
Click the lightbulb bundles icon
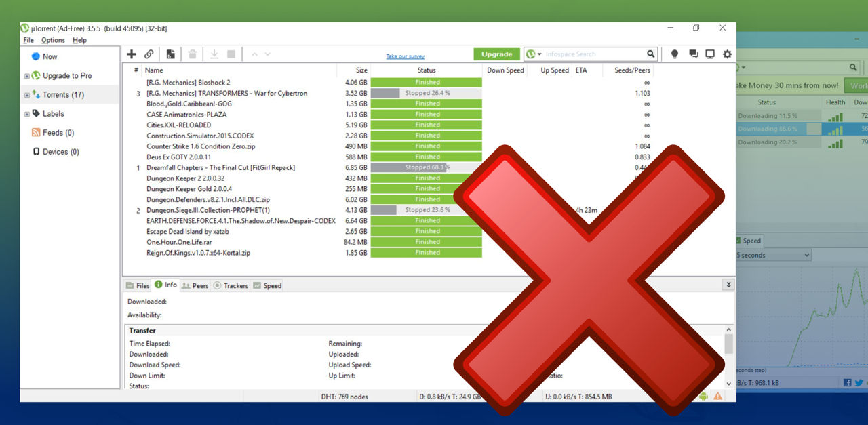[x=675, y=54]
